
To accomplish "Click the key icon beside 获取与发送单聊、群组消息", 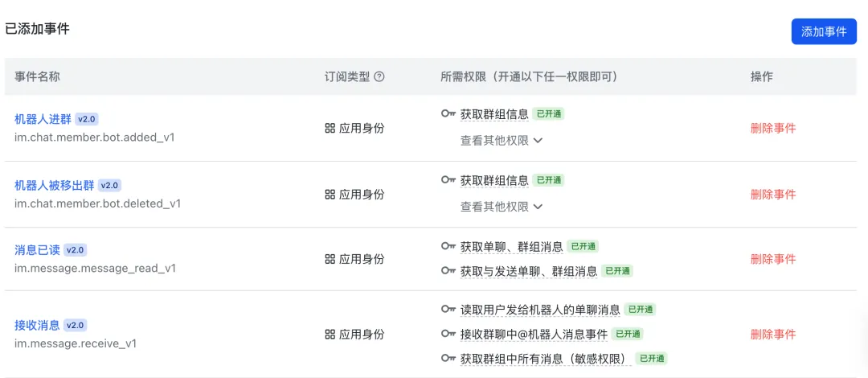I will (x=448, y=271).
